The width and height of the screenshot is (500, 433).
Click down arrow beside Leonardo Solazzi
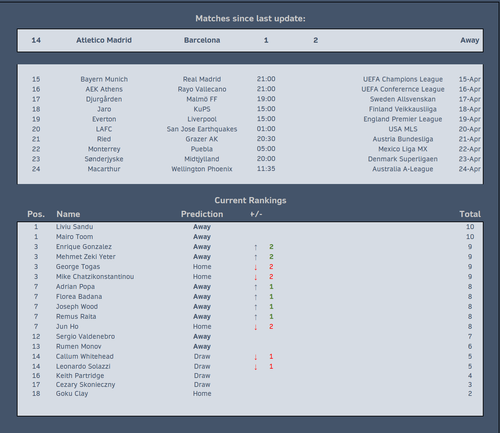coord(256,367)
